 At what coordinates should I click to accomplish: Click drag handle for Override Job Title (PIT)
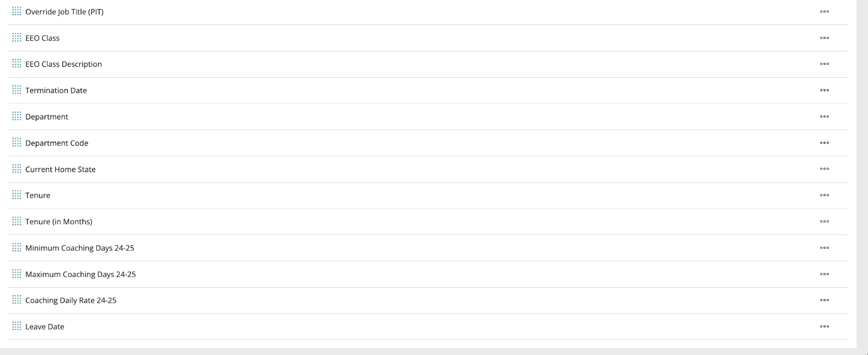[x=17, y=11]
